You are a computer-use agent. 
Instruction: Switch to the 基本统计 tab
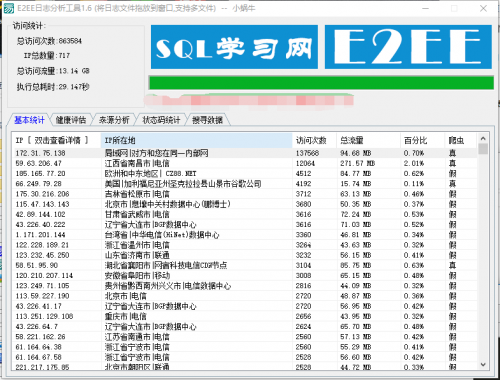(x=29, y=120)
